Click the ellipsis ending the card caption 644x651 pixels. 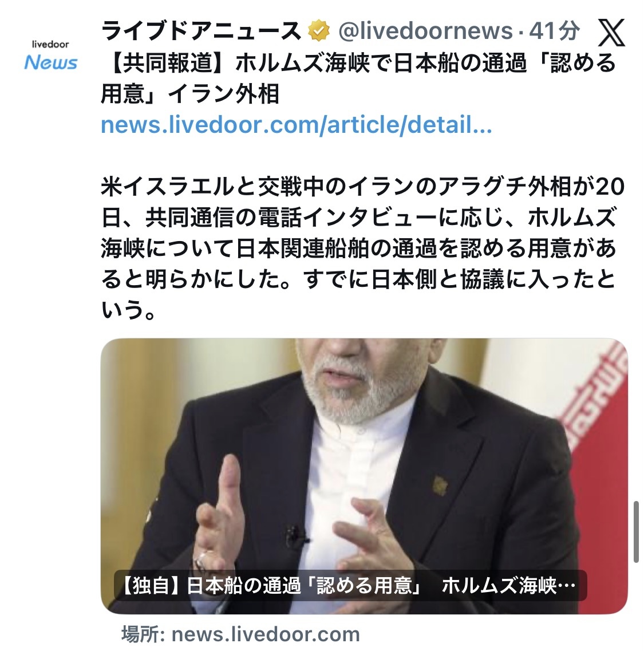[x=566, y=586]
